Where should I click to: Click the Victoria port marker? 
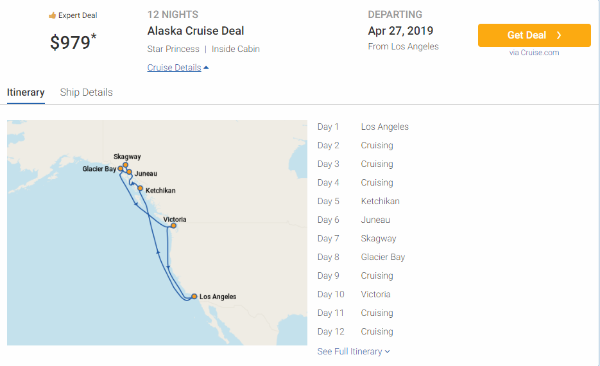(x=173, y=226)
